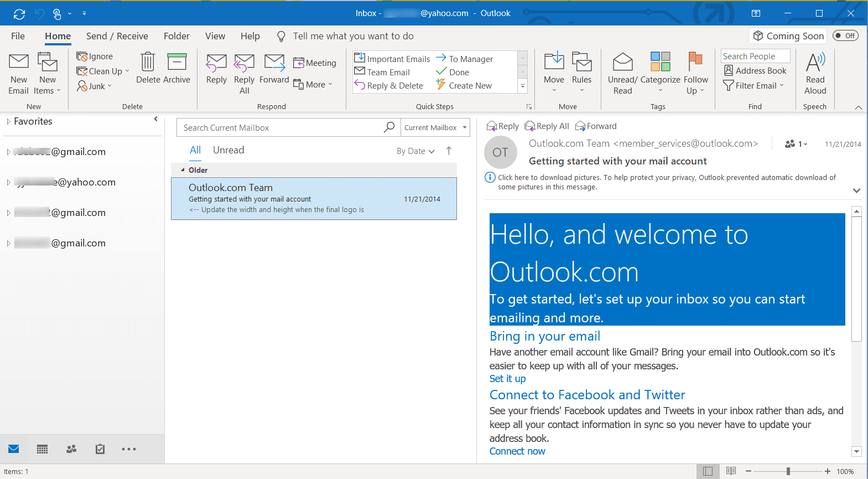Click the Connect now link
Image resolution: width=868 pixels, height=479 pixels.
517,451
